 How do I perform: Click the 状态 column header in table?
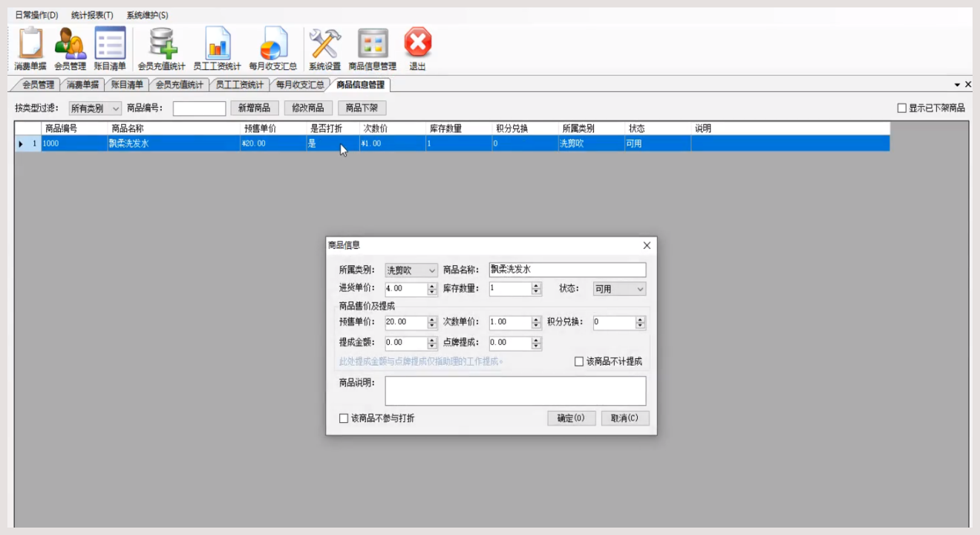(x=658, y=129)
